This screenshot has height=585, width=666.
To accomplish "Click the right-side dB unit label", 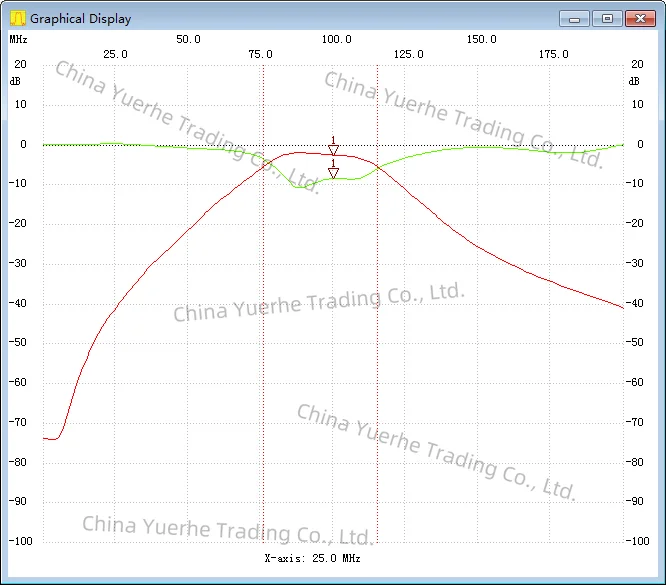I will (634, 81).
